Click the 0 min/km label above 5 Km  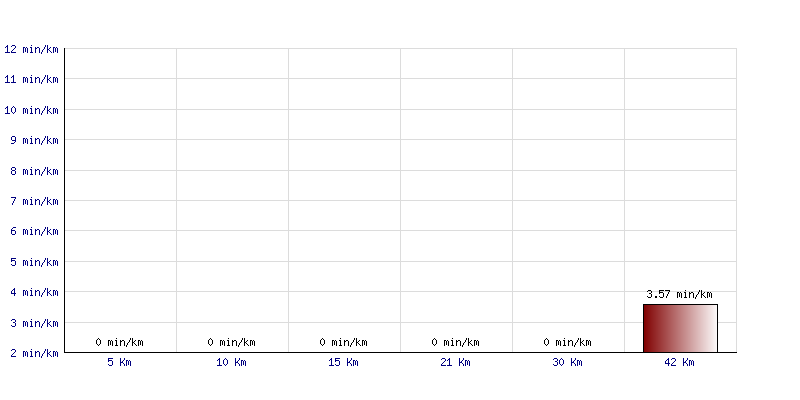tap(119, 342)
